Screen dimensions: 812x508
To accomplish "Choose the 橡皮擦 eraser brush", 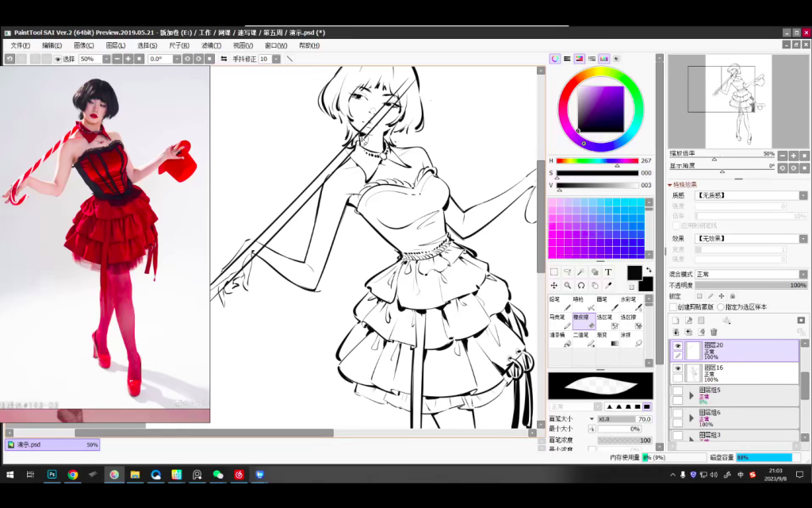I will [x=584, y=321].
